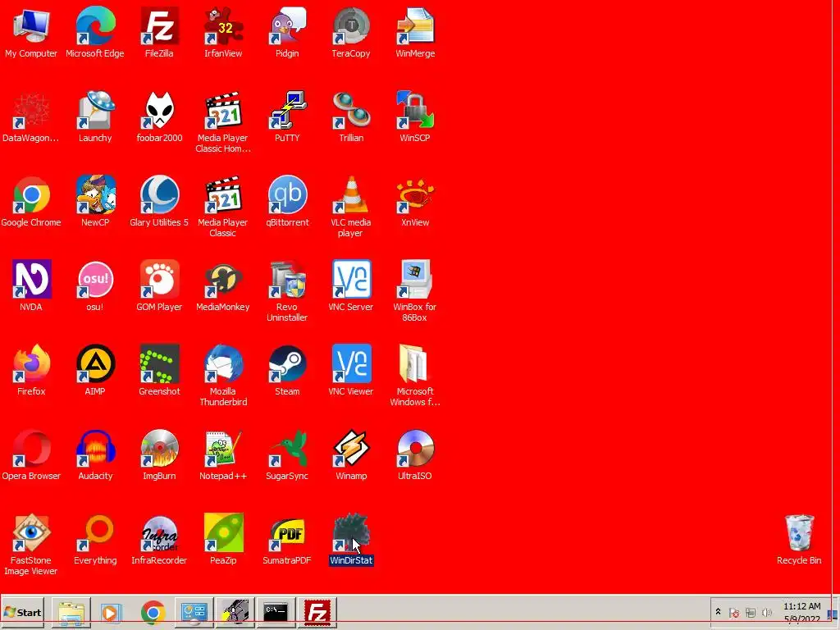This screenshot has width=840, height=630.
Task: Click the PuTTY desktop shortcut
Action: (288, 111)
